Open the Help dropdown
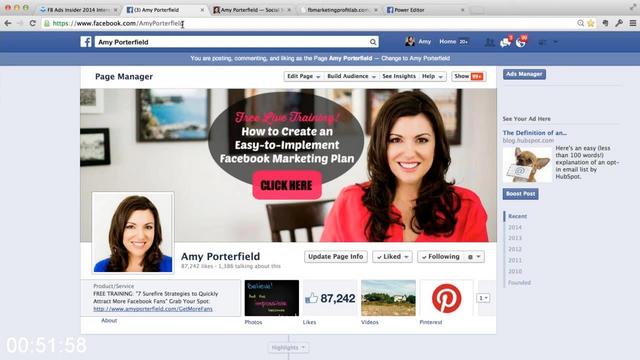Screen dimensions: 640x360 432,76
